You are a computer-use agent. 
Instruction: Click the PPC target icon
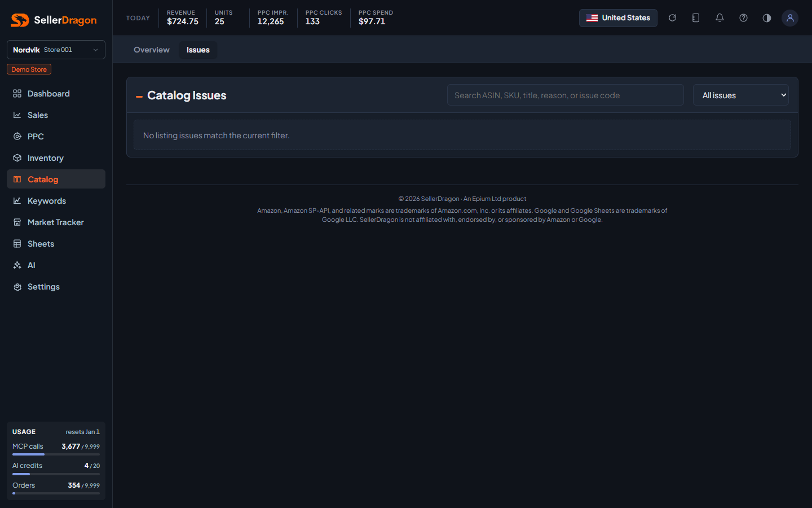coord(17,137)
